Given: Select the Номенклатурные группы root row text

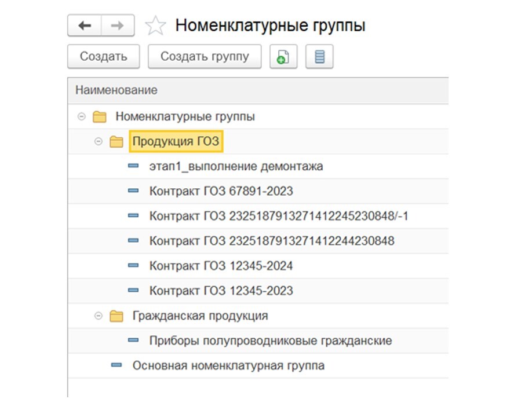Looking at the screenshot, I should point(185,116).
